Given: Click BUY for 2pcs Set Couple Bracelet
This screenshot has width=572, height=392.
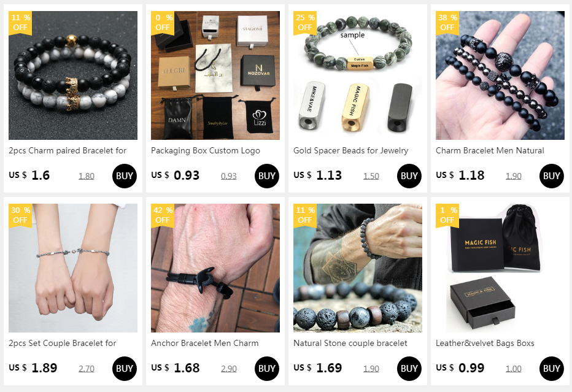Looking at the screenshot, I should [x=125, y=369].
